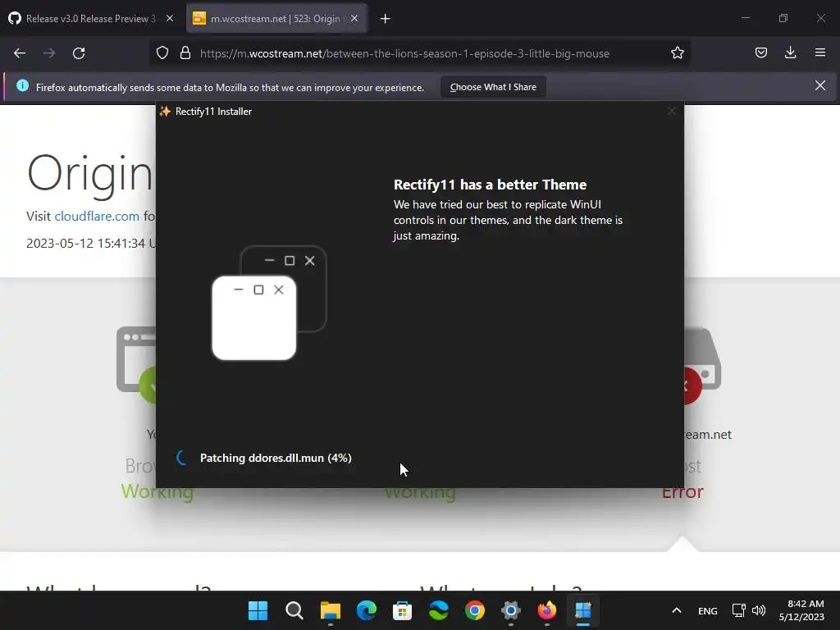Open Microsoft Store from taskbar
This screenshot has width=840, height=630.
[402, 610]
